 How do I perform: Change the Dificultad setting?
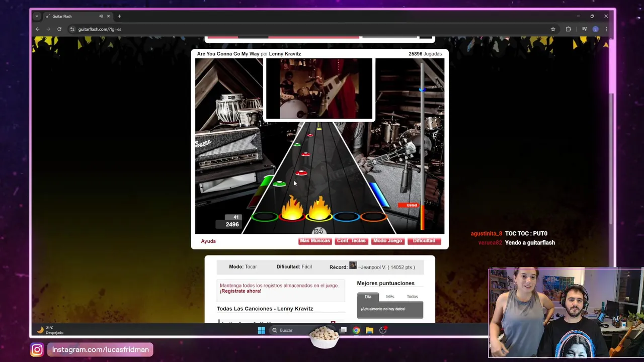coord(424,241)
